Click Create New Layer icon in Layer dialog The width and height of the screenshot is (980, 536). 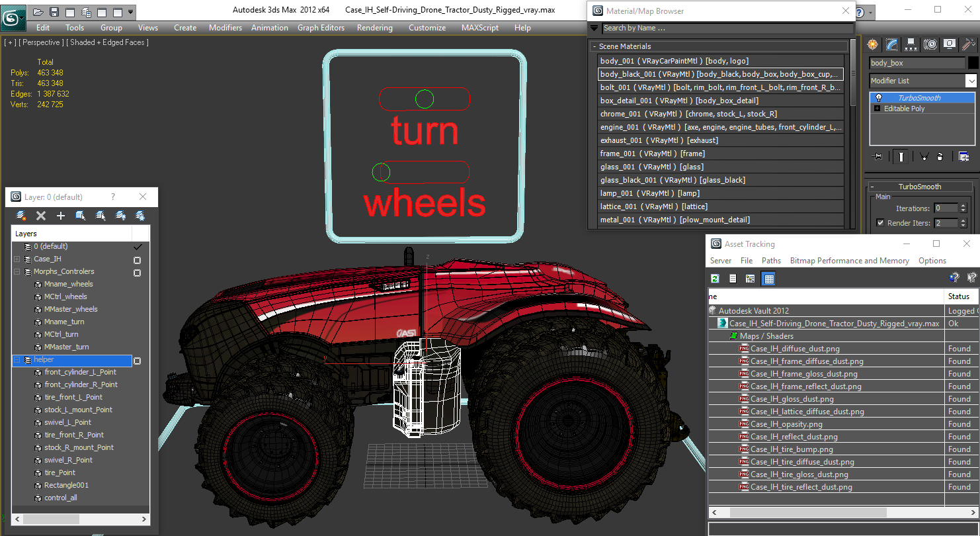tap(21, 216)
